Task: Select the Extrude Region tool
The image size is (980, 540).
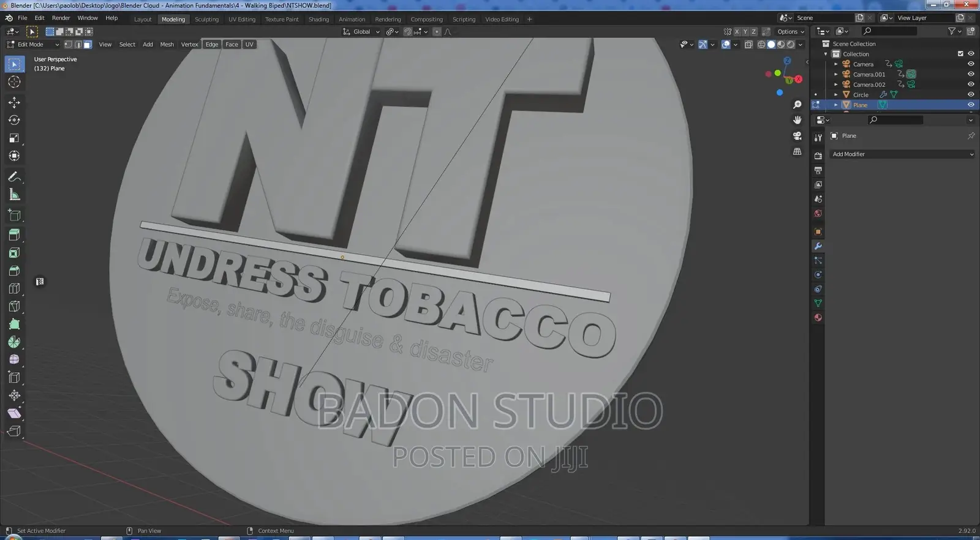Action: [14, 234]
